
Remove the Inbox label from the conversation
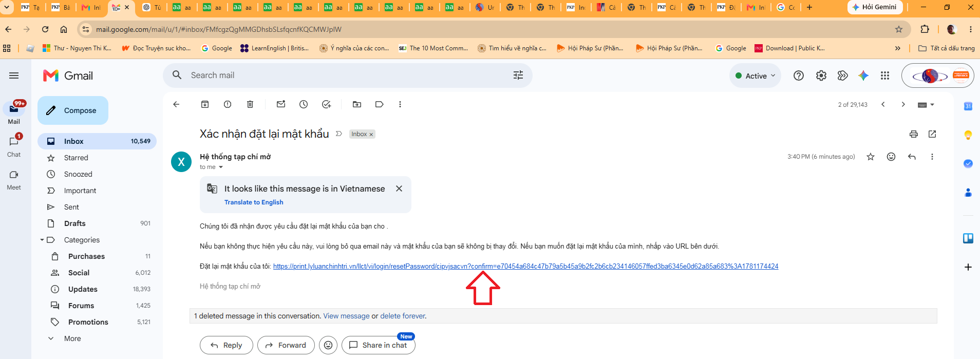pos(371,135)
